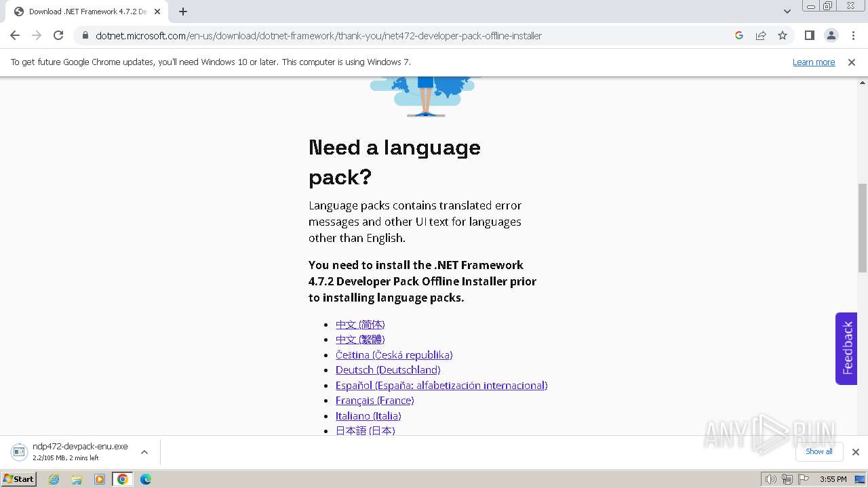The height and width of the screenshot is (488, 868).
Task: Click the 3:55 PM system clock
Action: click(x=833, y=479)
